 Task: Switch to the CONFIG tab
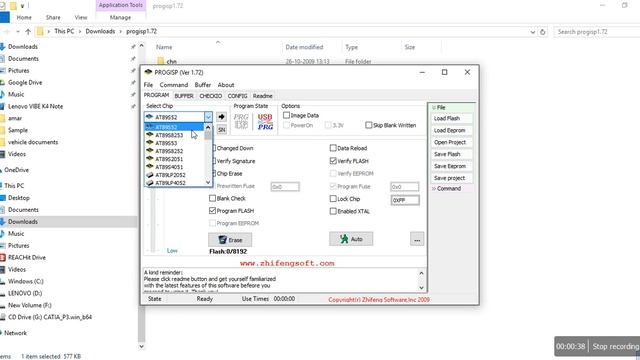click(237, 96)
